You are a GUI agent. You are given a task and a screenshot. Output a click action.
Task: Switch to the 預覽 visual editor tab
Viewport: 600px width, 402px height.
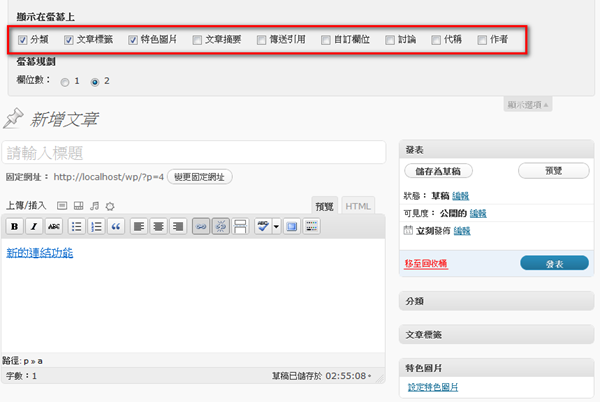click(324, 207)
